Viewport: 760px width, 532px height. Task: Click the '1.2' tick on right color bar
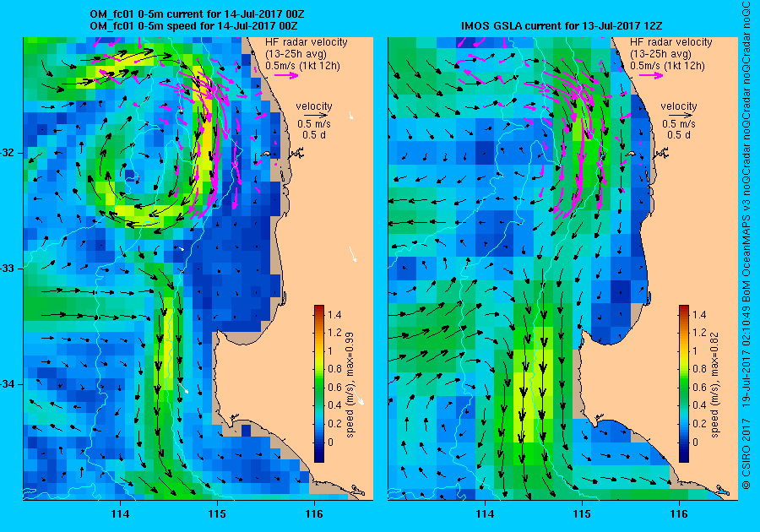699,333
